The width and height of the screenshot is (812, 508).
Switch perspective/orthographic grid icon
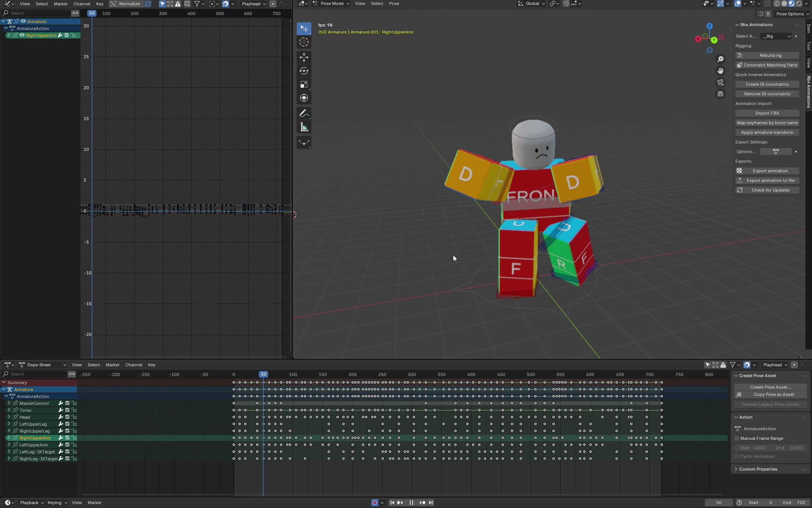click(720, 94)
